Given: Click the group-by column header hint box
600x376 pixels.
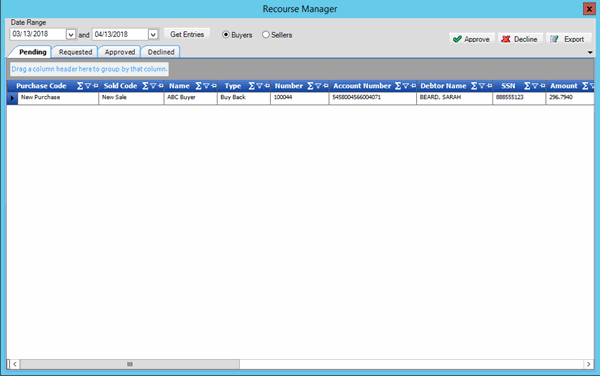Looking at the screenshot, I should [89, 69].
